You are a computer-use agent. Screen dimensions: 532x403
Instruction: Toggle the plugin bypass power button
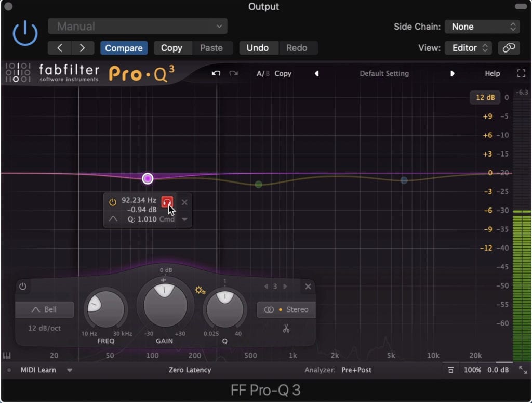tap(25, 33)
